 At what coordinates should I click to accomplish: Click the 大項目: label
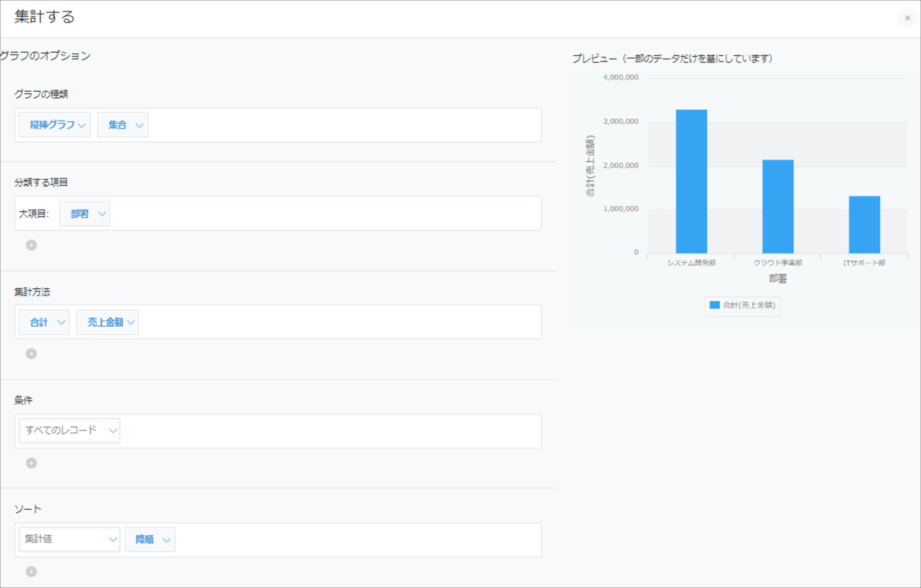click(x=34, y=214)
